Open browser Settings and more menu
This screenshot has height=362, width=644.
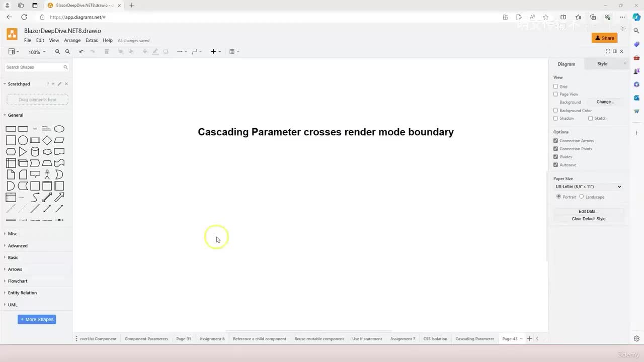point(622,17)
